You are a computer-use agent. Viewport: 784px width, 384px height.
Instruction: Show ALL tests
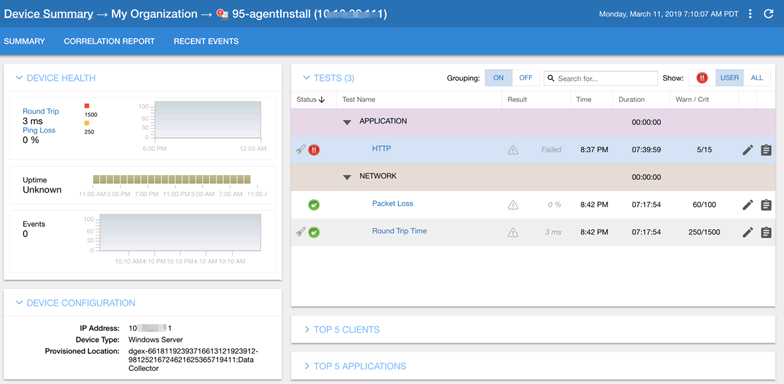tap(757, 78)
